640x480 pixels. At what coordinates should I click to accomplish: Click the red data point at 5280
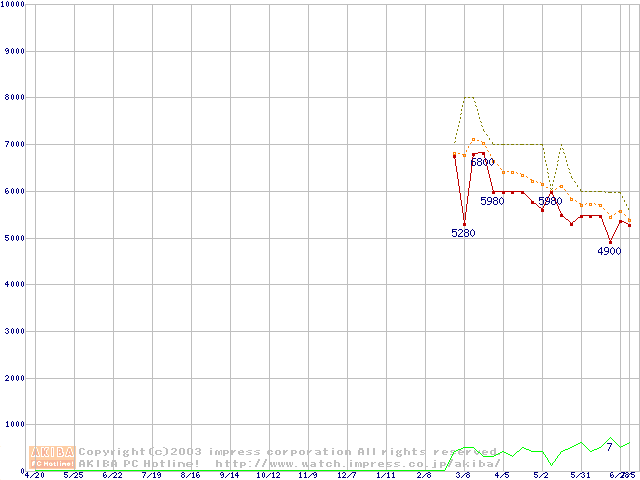pos(464,224)
